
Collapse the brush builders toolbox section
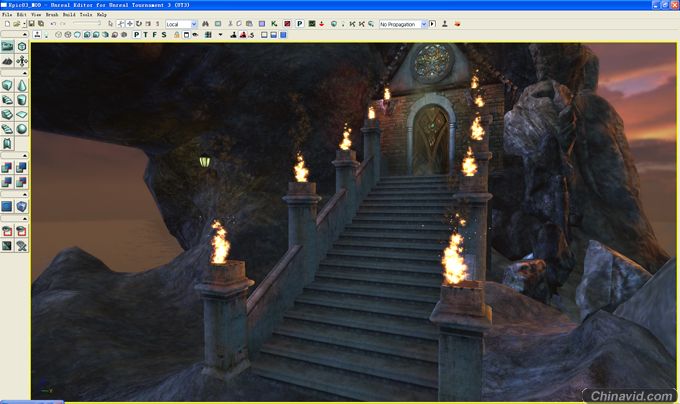point(25,73)
